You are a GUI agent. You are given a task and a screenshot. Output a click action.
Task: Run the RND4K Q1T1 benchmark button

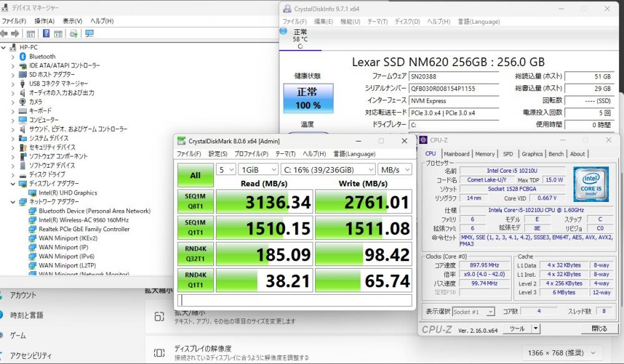(x=195, y=280)
